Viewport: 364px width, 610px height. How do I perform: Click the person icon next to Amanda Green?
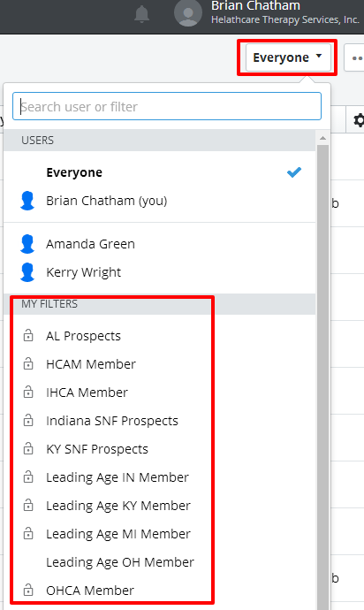click(x=27, y=244)
